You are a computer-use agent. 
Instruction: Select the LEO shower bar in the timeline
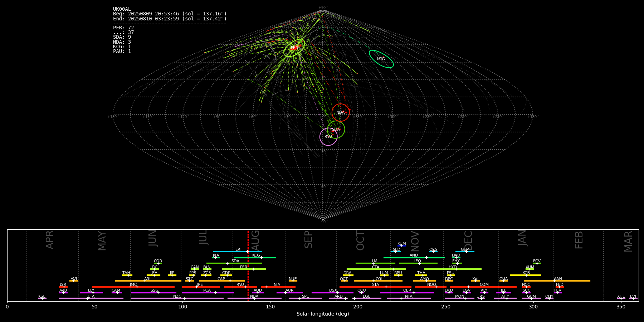point(418,263)
